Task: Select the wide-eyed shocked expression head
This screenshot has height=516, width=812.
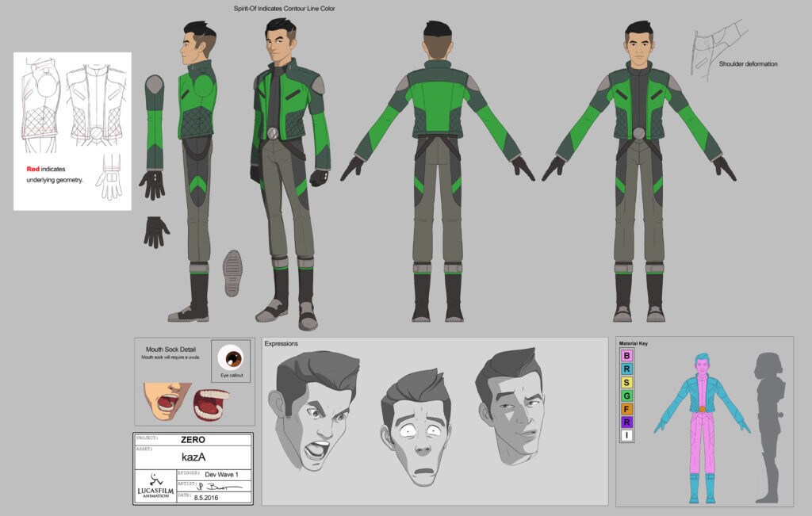Action: click(417, 429)
